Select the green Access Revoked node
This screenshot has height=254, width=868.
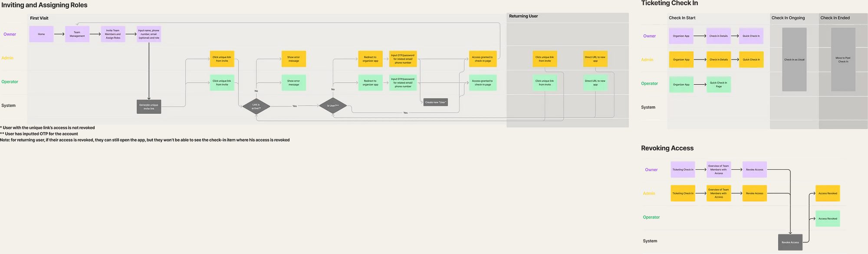(x=828, y=218)
